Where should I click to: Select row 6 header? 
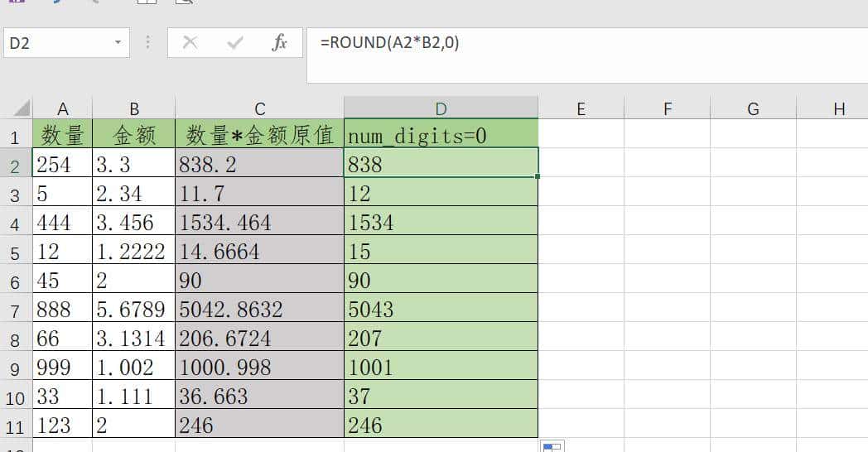(16, 278)
